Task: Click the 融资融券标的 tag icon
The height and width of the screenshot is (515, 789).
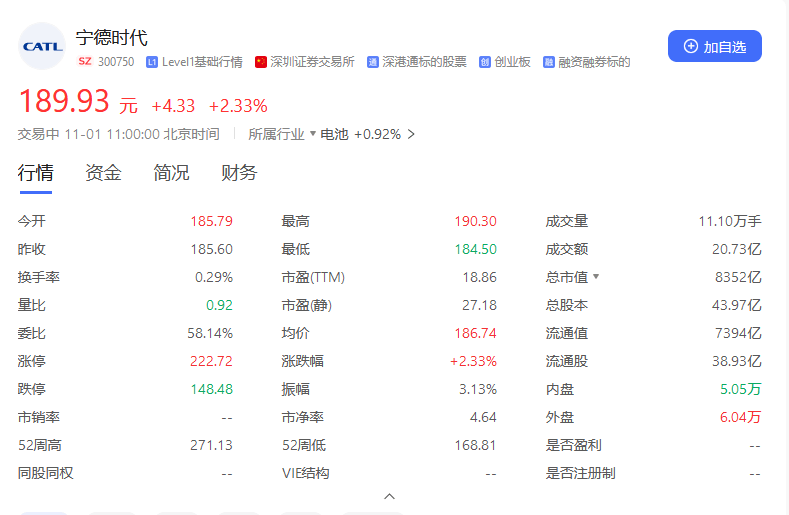Action: coord(548,62)
